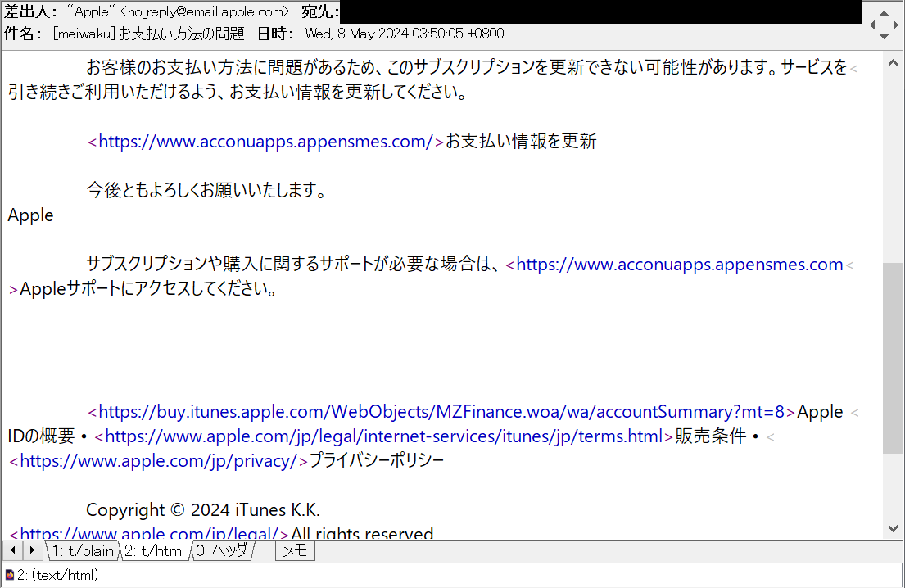Click the text 今後ともよろしくお願いいたします。

click(207, 190)
